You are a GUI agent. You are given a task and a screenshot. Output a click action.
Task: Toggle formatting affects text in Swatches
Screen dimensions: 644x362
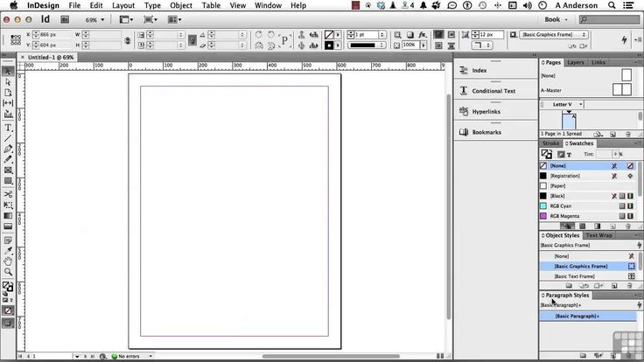point(570,154)
